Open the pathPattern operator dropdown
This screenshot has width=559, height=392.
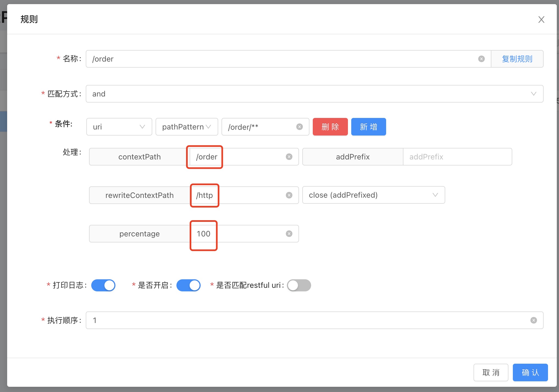pyautogui.click(x=187, y=127)
